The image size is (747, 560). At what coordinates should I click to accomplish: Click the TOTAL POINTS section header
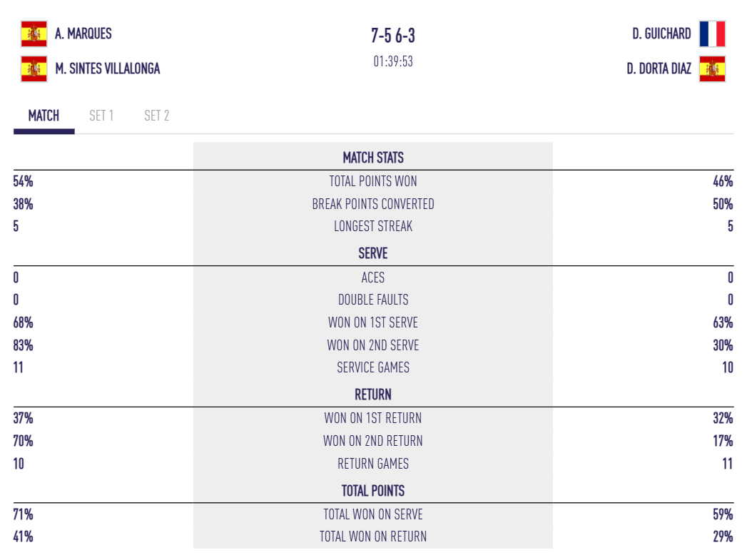[373, 491]
